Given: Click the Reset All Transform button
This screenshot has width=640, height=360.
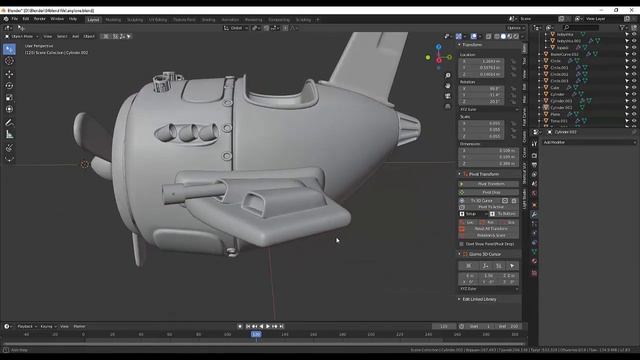Looking at the screenshot, I should 489,229.
